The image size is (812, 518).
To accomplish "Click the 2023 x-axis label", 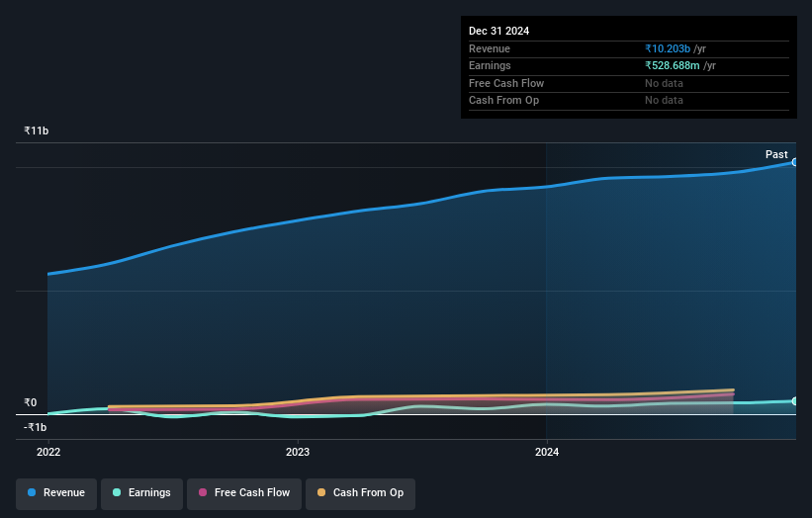I will coord(298,452).
